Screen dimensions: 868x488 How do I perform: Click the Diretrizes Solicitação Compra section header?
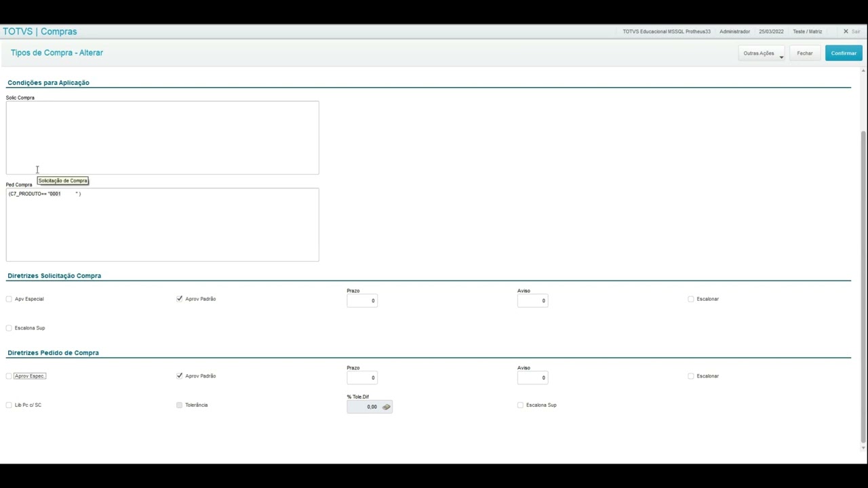54,276
